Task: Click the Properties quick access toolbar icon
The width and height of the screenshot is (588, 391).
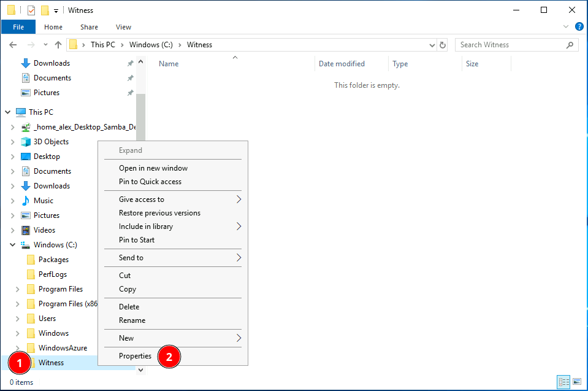Action: point(31,10)
